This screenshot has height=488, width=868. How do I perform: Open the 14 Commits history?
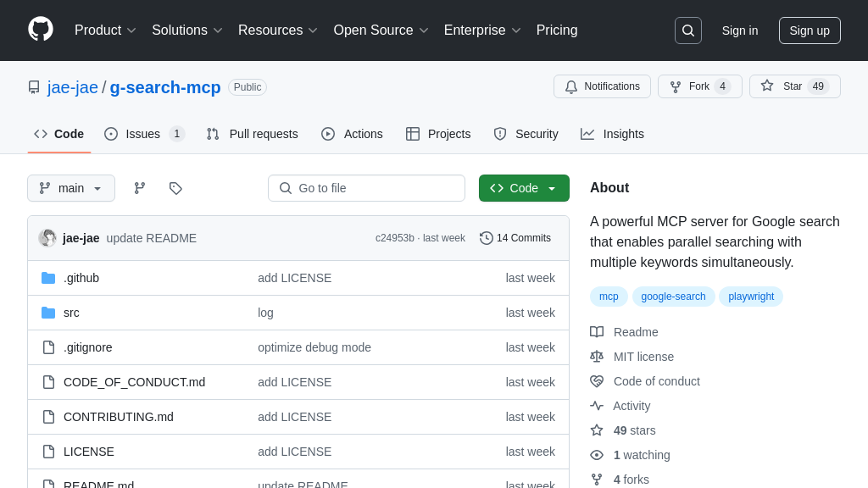515,238
